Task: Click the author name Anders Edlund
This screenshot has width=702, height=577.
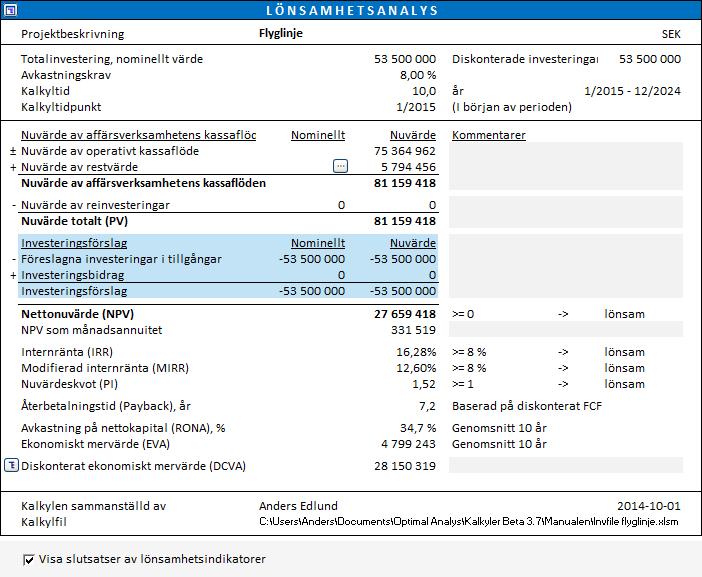Action: click(298, 506)
